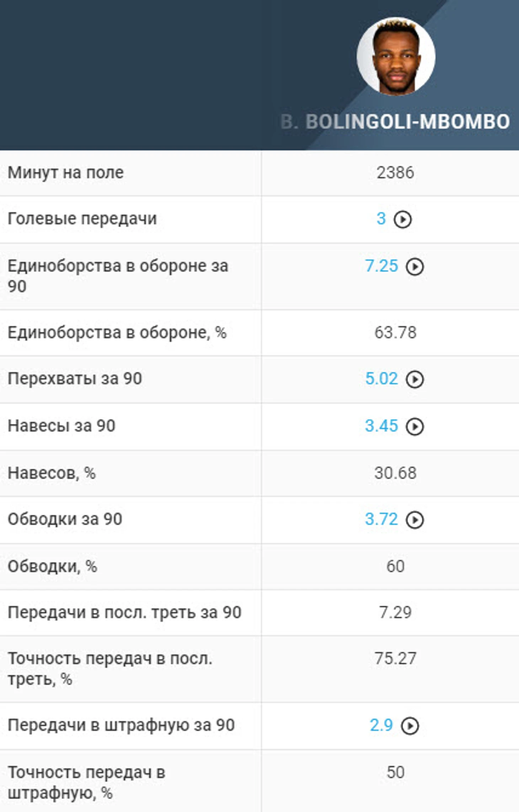Select the Единоборства в обороне, % row
This screenshot has width=519, height=812.
117,333
